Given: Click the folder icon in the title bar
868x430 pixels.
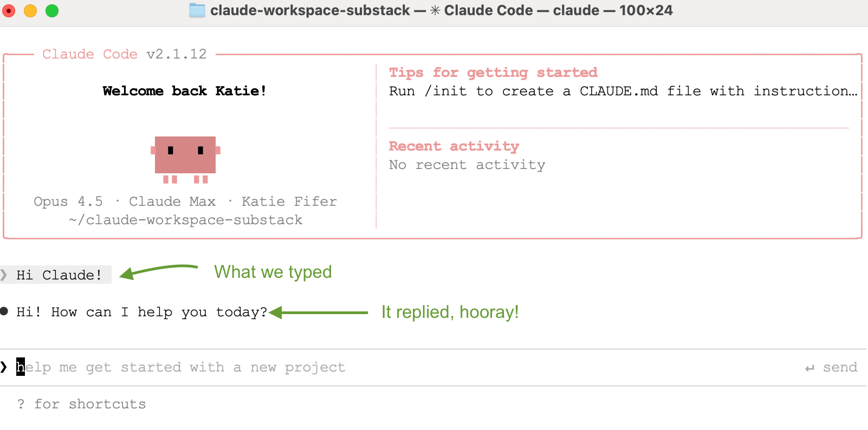Looking at the screenshot, I should click(197, 10).
